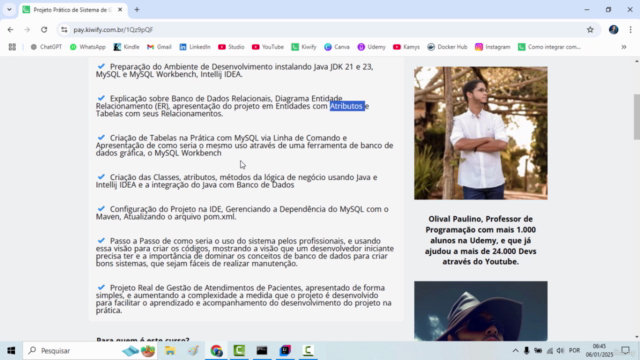Open site information icon in address bar
Viewport: 640px width, 360px height.
point(64,29)
